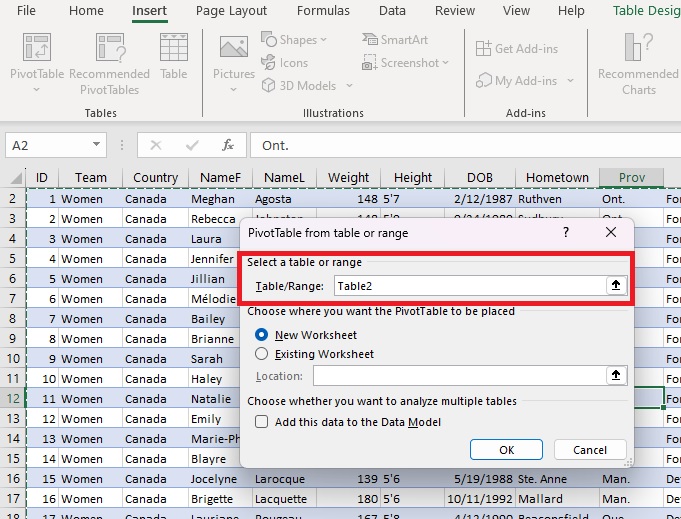This screenshot has height=519, width=681.
Task: Expand the Screenshot dropdown chevron
Action: pos(446,63)
